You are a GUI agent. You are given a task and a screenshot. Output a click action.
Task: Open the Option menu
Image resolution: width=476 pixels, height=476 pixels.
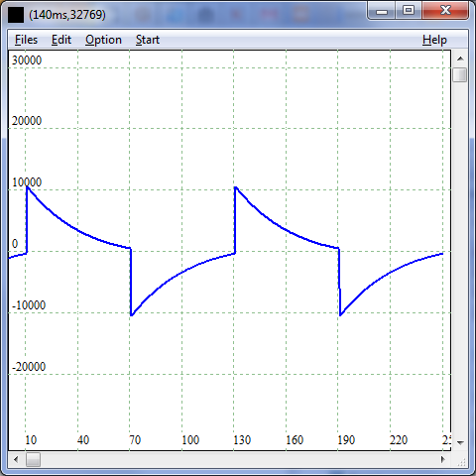click(x=103, y=40)
